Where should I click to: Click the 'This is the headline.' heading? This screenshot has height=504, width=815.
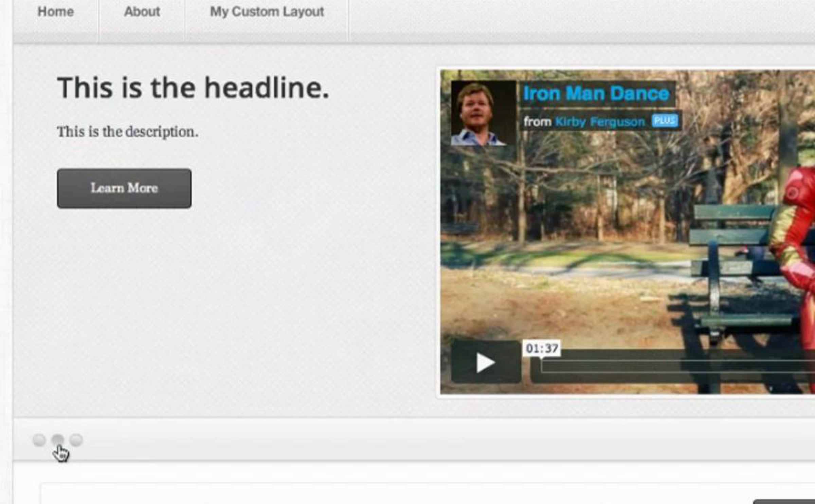click(193, 88)
